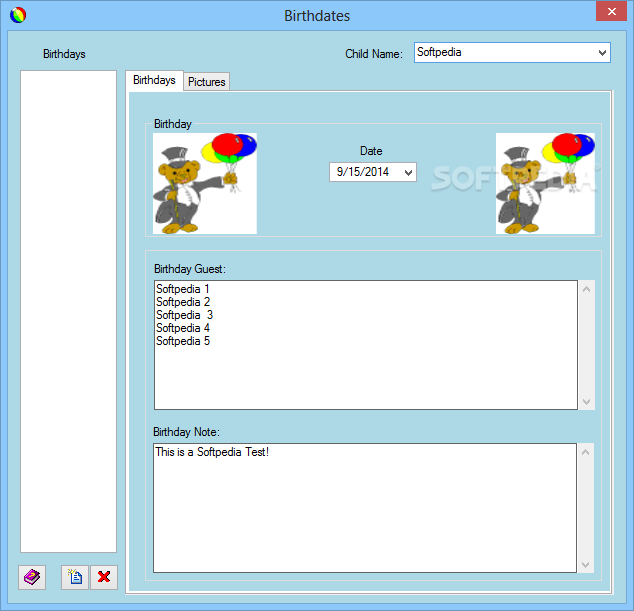Image resolution: width=634 pixels, height=611 pixels.
Task: Click the purple help book icon
Action: point(32,577)
